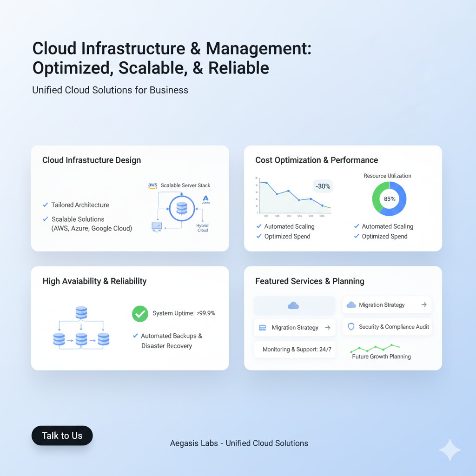This screenshot has height=476, width=476.
Task: Select the Cloud Infrastructure Design heading
Action: [x=92, y=160]
